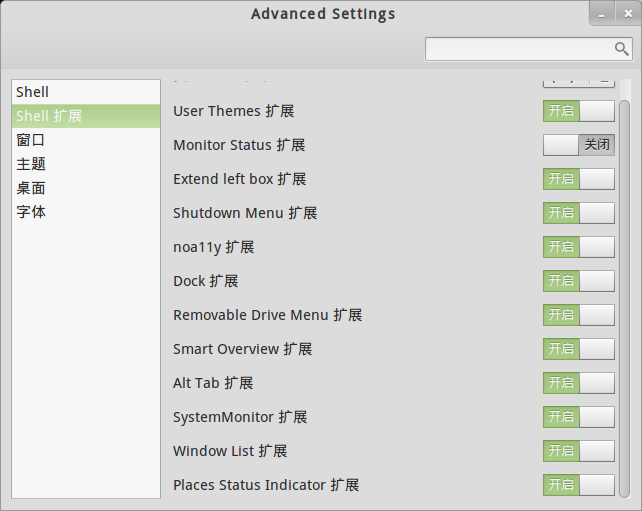The width and height of the screenshot is (642, 511).
Task: Enable the Monitor Status extension
Action: pos(578,145)
